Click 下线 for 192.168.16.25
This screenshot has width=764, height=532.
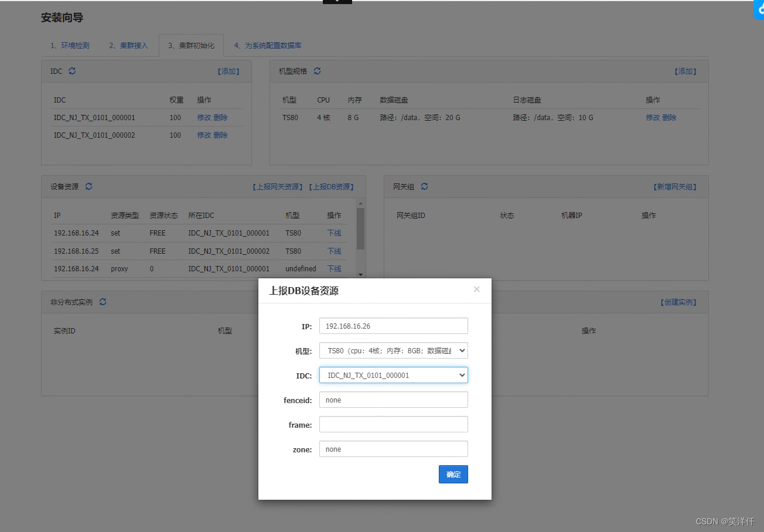(334, 251)
